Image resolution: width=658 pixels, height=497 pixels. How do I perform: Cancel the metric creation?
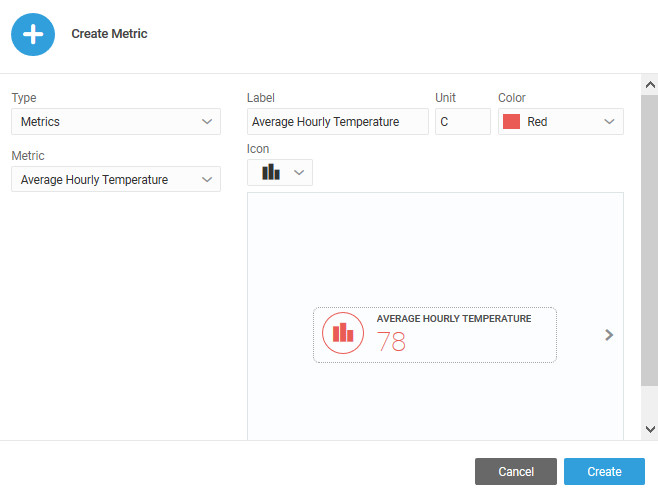coord(516,471)
